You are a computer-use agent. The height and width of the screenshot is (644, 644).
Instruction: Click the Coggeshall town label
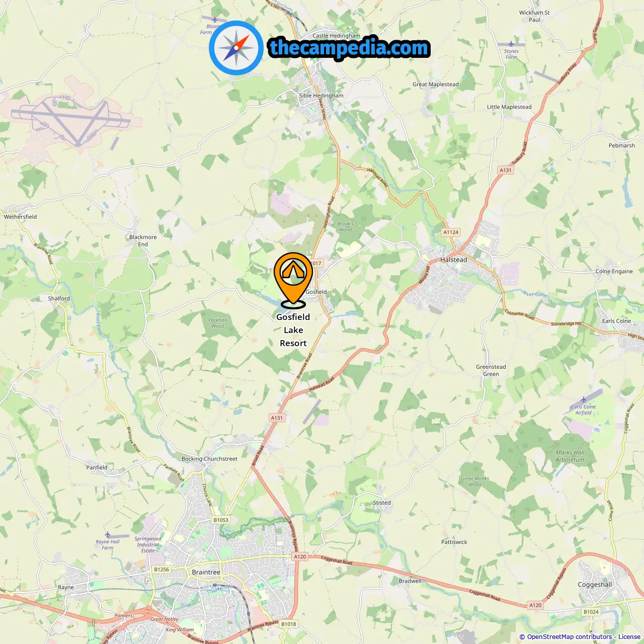tap(595, 585)
